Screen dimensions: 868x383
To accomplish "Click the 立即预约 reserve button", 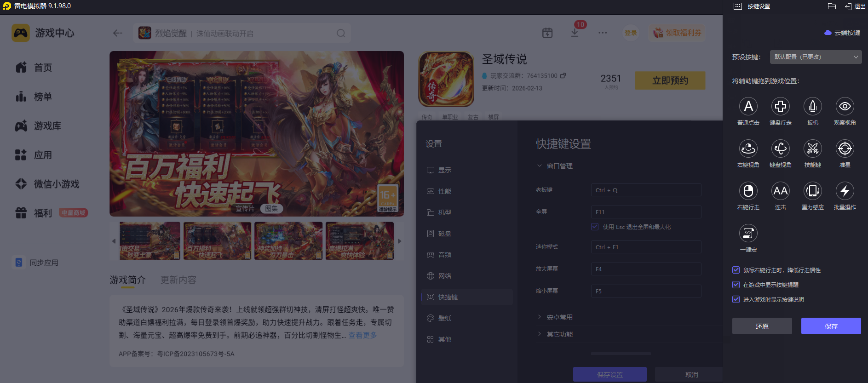I will [670, 80].
